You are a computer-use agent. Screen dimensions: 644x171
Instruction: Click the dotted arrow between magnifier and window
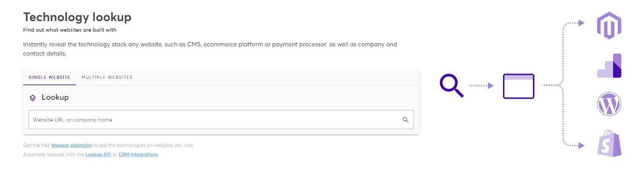[481, 85]
